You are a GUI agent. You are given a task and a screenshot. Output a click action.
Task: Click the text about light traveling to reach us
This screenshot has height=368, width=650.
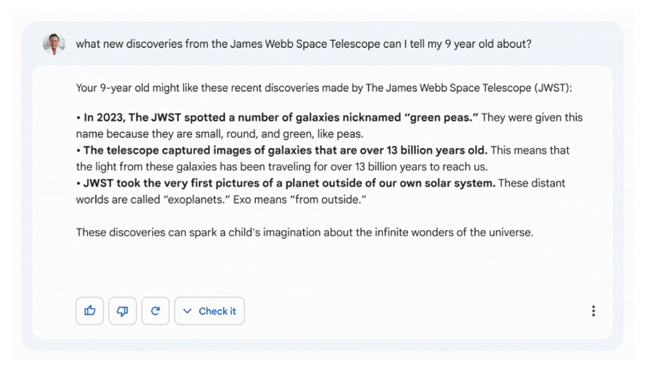[282, 167]
